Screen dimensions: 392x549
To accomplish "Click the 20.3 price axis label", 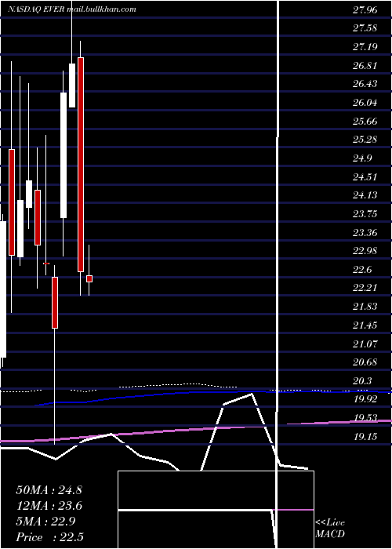I will [362, 381].
